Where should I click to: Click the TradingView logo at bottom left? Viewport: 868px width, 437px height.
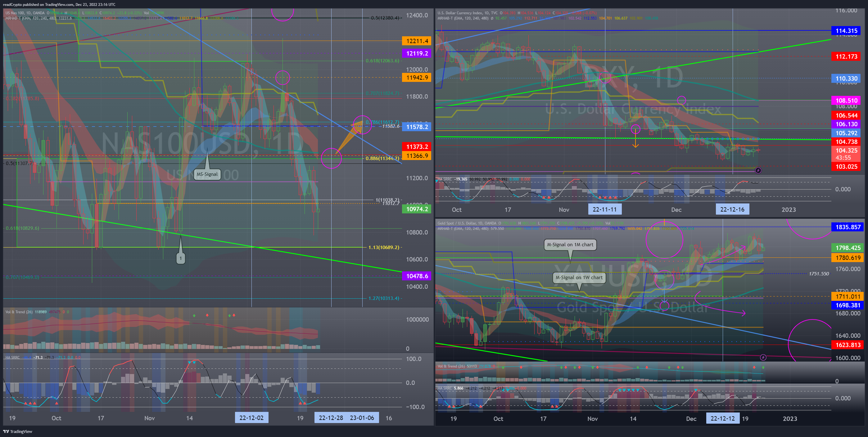coord(17,431)
